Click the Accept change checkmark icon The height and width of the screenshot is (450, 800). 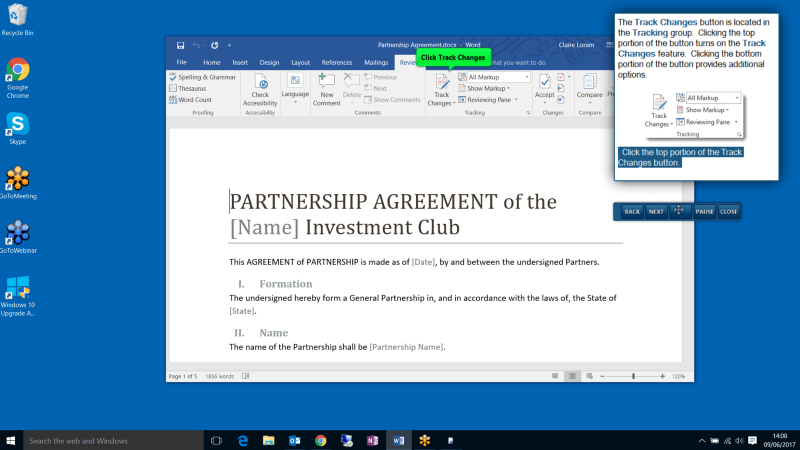[544, 82]
